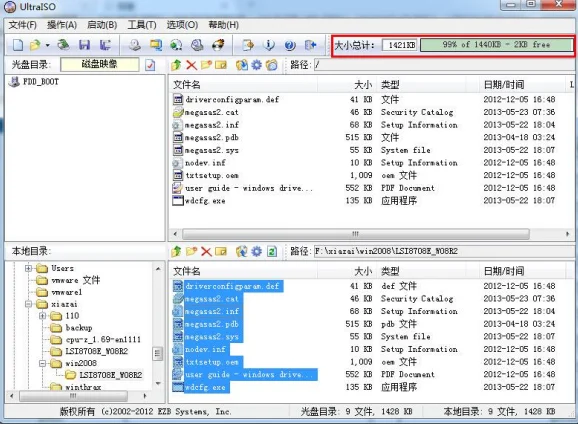Click the 1421KB total size box
Viewport: 578px width, 424px height.
[x=400, y=45]
